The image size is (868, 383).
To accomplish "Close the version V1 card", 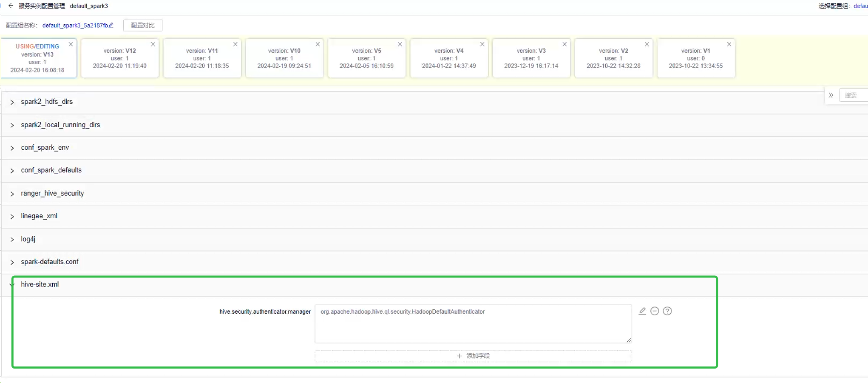I will [729, 44].
